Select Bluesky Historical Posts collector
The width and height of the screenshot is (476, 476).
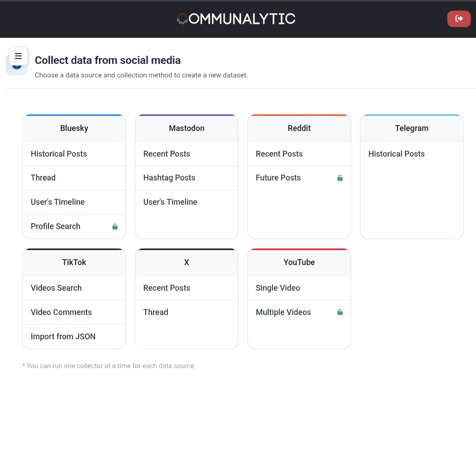[x=59, y=154]
